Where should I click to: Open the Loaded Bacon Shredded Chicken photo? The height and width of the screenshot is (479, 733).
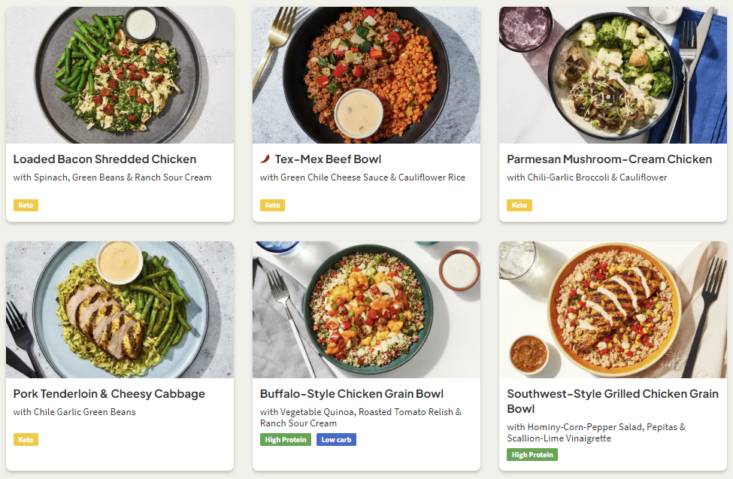(120, 75)
